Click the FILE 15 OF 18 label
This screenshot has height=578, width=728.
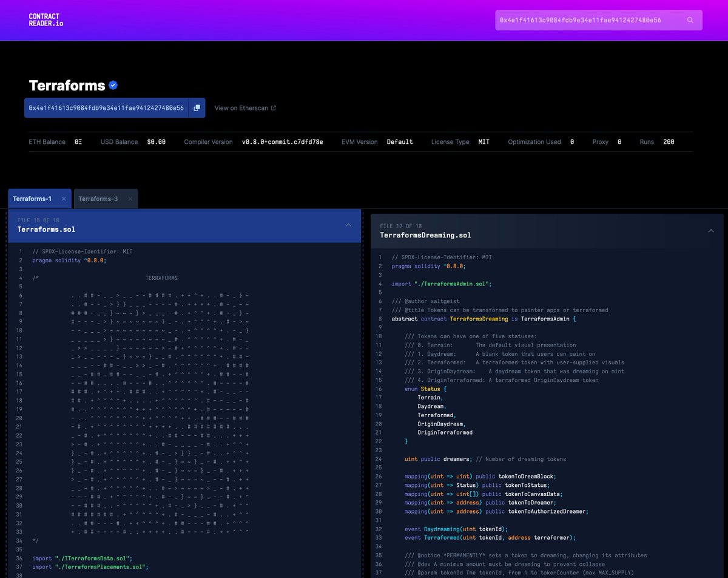point(37,220)
